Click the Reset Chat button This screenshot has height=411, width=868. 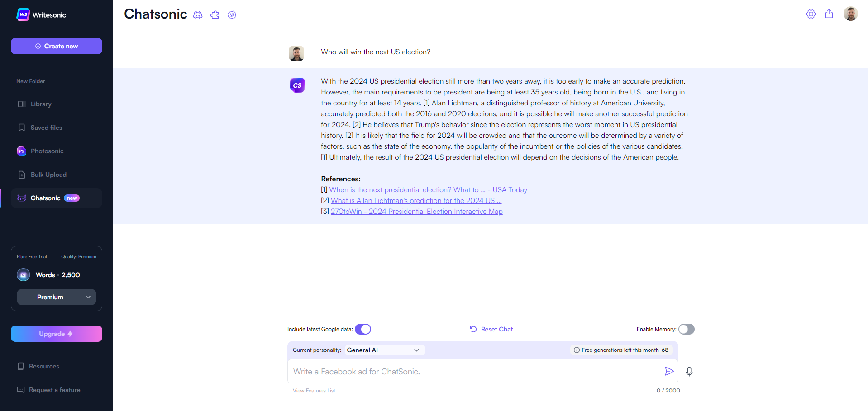pyautogui.click(x=491, y=329)
